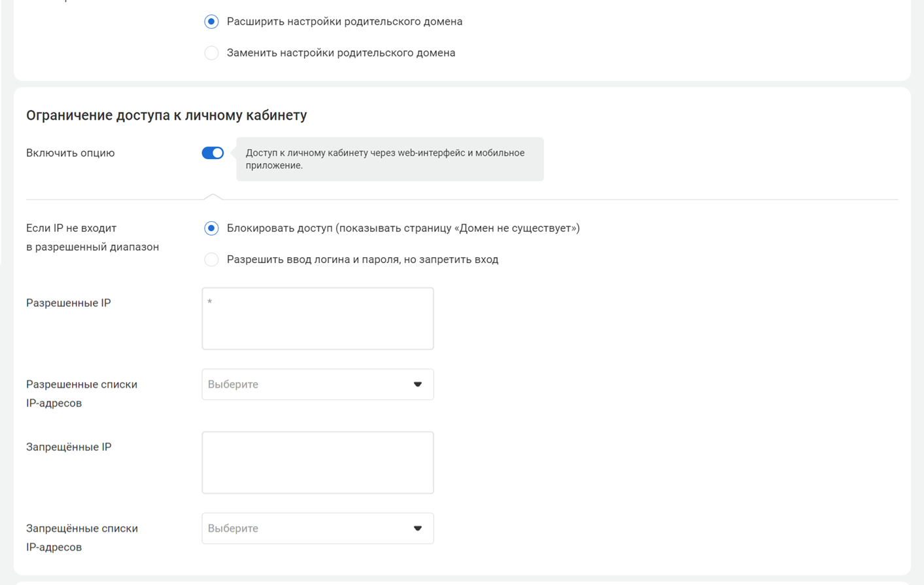This screenshot has width=924, height=585.
Task: Click the 'Включить опцию' label
Action: 71,153
